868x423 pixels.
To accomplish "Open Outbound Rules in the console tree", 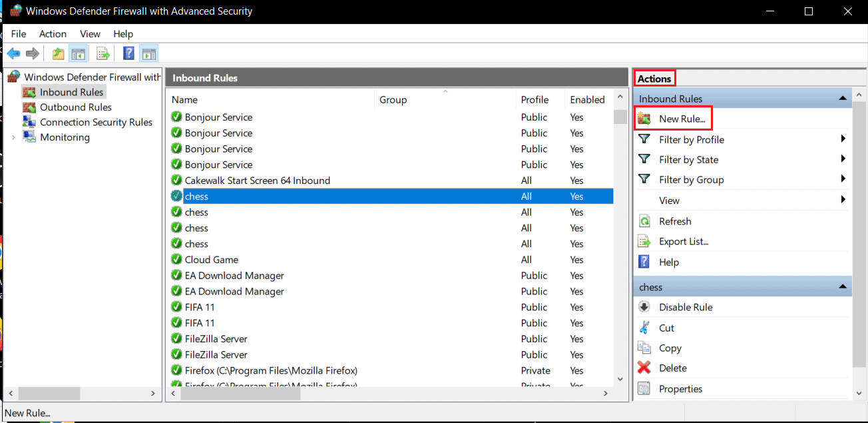I will point(75,107).
